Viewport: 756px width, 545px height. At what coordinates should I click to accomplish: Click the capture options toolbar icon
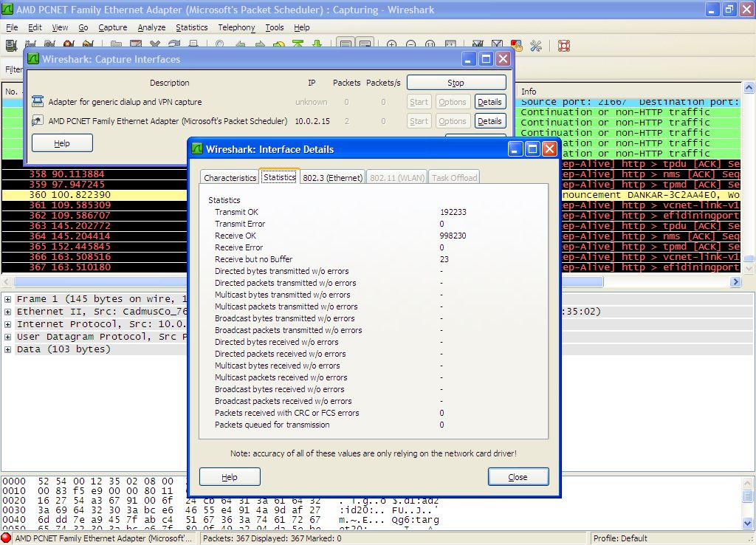(30, 45)
